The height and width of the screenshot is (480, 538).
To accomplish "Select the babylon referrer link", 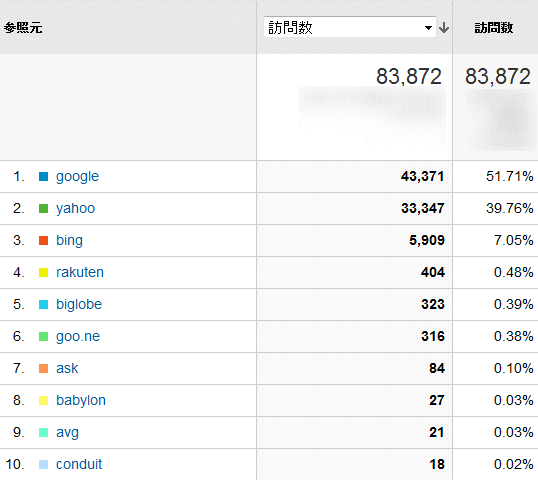I will (x=81, y=400).
